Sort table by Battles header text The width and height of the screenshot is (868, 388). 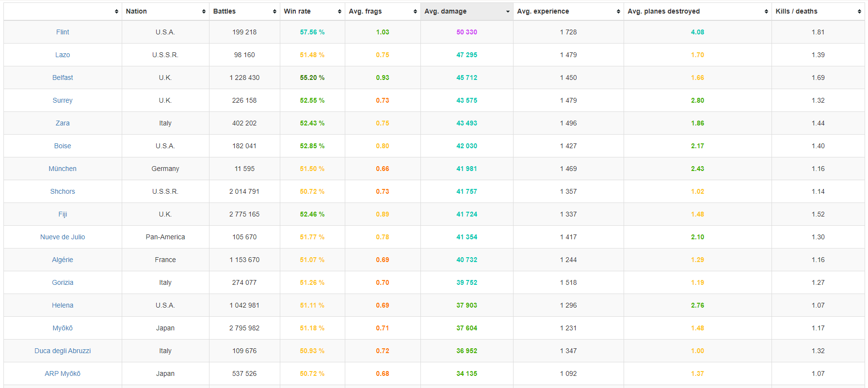tap(225, 11)
